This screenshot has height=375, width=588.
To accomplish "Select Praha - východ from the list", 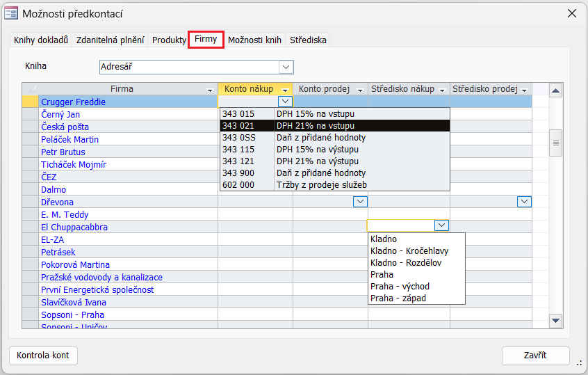I will [x=400, y=287].
